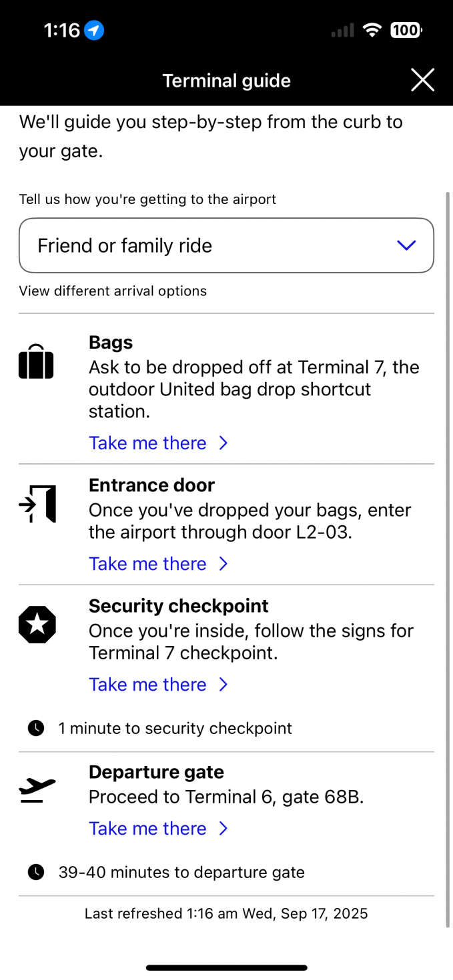Open Take me there for Entrance door
Screen dimensions: 453x980
coord(148,564)
